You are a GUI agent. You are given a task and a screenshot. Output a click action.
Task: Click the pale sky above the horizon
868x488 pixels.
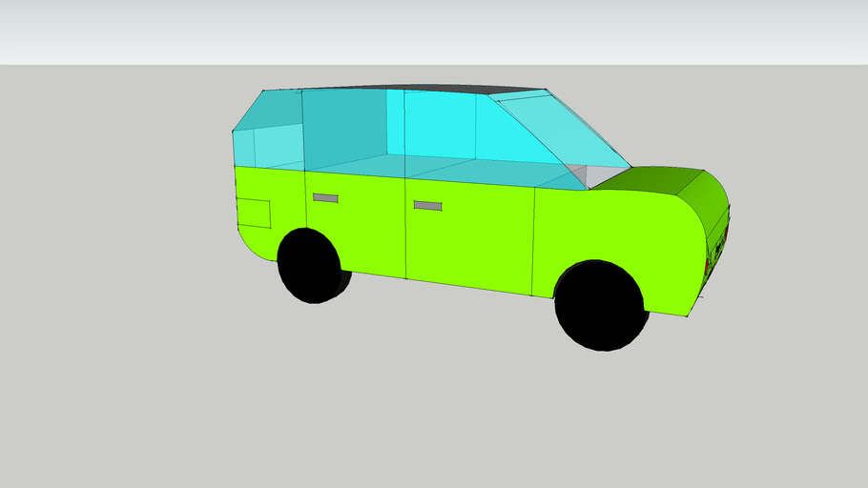coord(429,29)
